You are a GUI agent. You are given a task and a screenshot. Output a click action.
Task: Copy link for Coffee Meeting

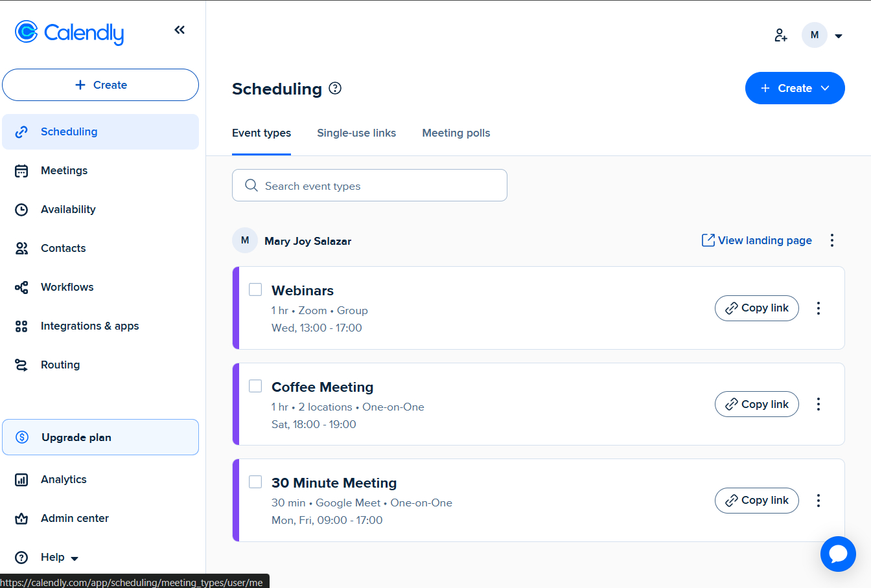(757, 404)
